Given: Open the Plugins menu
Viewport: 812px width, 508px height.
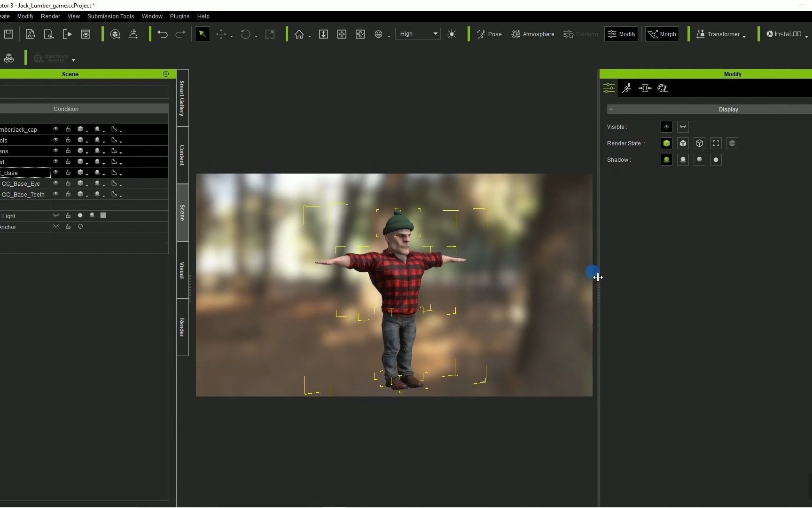Looking at the screenshot, I should pos(180,16).
